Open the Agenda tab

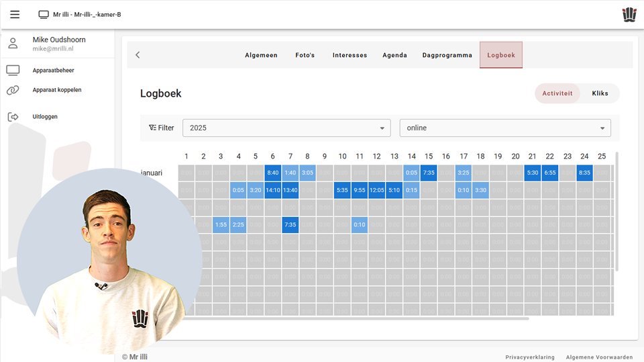(x=394, y=55)
